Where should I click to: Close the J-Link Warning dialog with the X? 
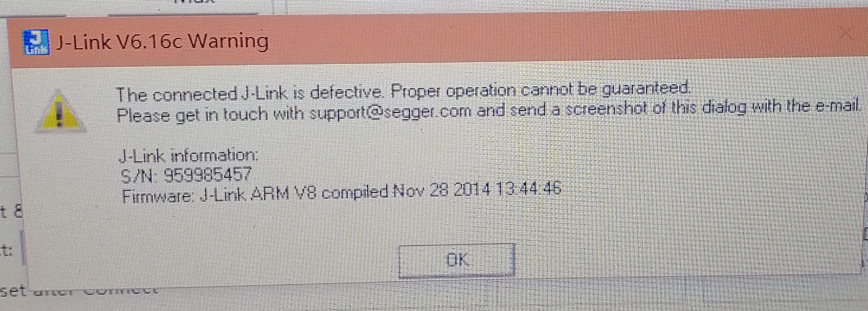coord(846,33)
